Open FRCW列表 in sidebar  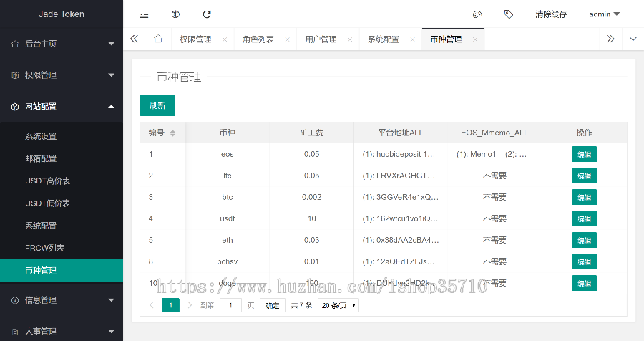pos(45,248)
